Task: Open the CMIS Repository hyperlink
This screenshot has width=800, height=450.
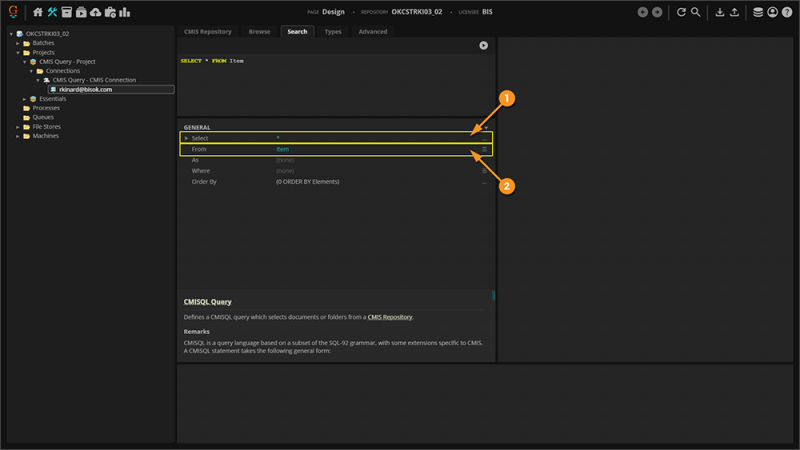Action: pyautogui.click(x=389, y=317)
